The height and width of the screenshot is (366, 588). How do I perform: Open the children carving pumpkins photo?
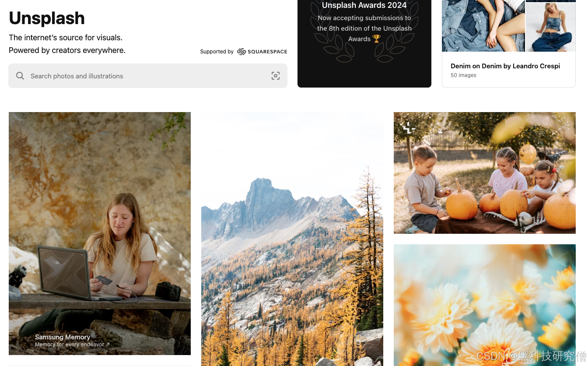tap(485, 173)
